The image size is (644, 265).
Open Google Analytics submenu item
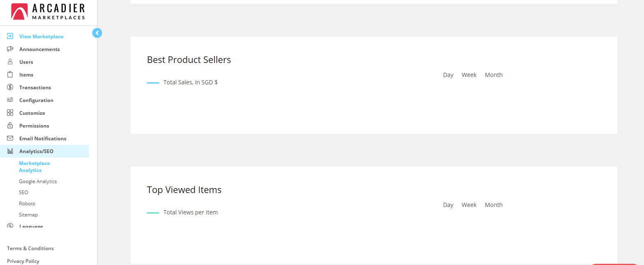point(38,181)
